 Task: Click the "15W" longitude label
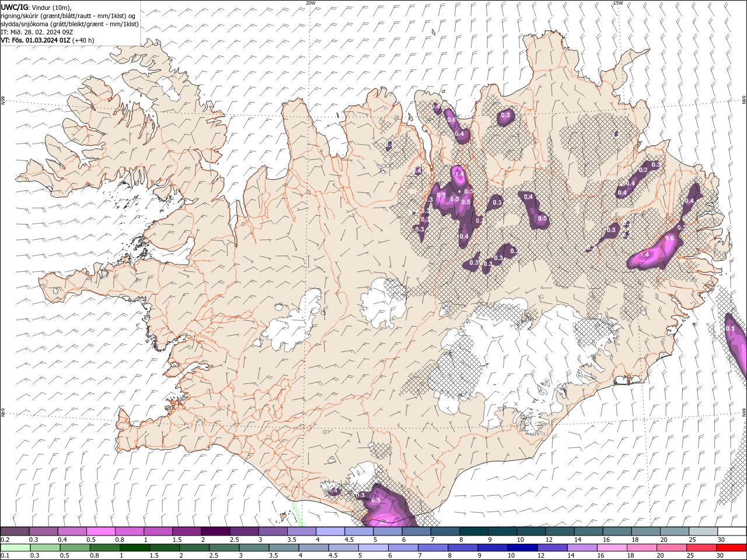coord(618,3)
